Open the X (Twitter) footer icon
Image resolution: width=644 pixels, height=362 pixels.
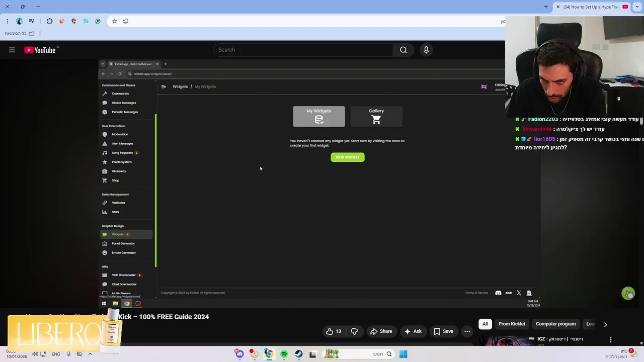coord(519,293)
